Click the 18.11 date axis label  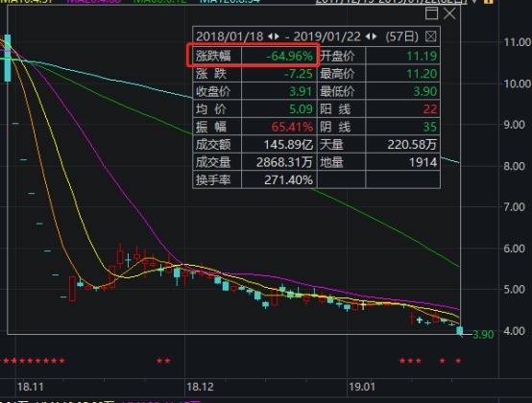coord(31,387)
